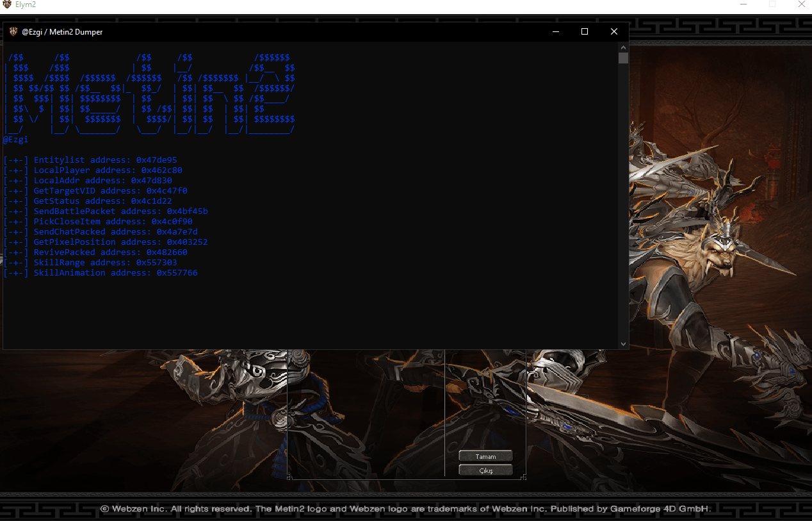
Task: Click the GetStatus address line
Action: [88, 201]
